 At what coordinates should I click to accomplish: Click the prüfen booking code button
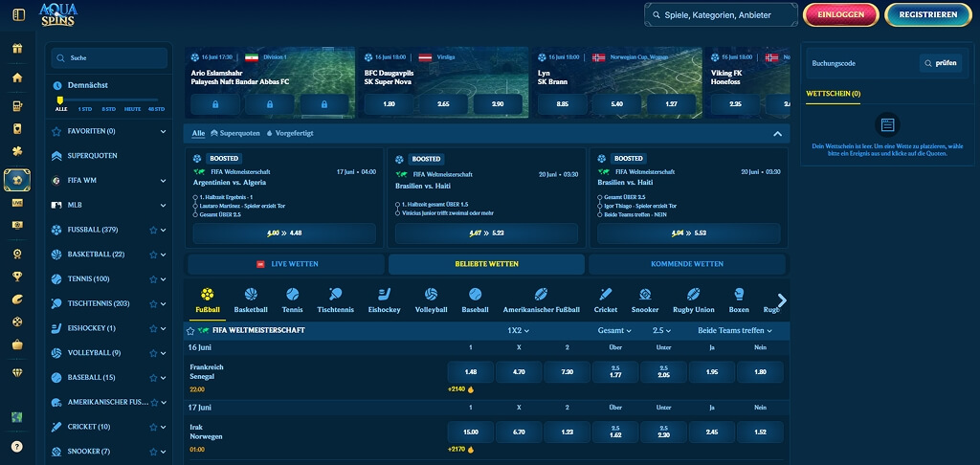pos(941,63)
